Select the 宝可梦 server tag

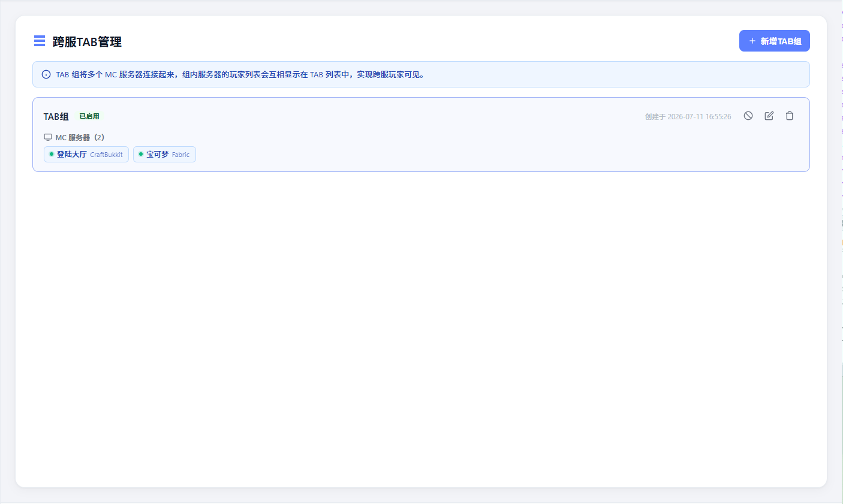(x=164, y=155)
